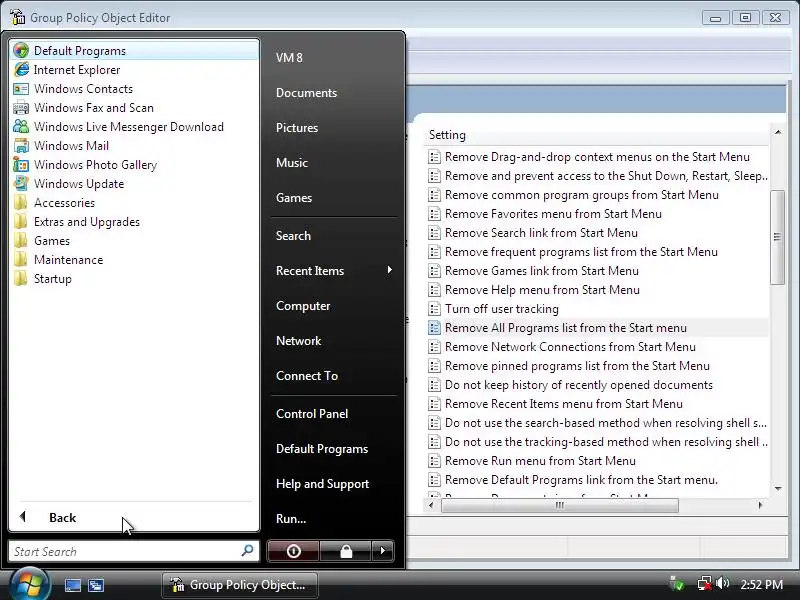800x600 pixels.
Task: Open shutdown options arrow next to lock
Action: (x=383, y=551)
